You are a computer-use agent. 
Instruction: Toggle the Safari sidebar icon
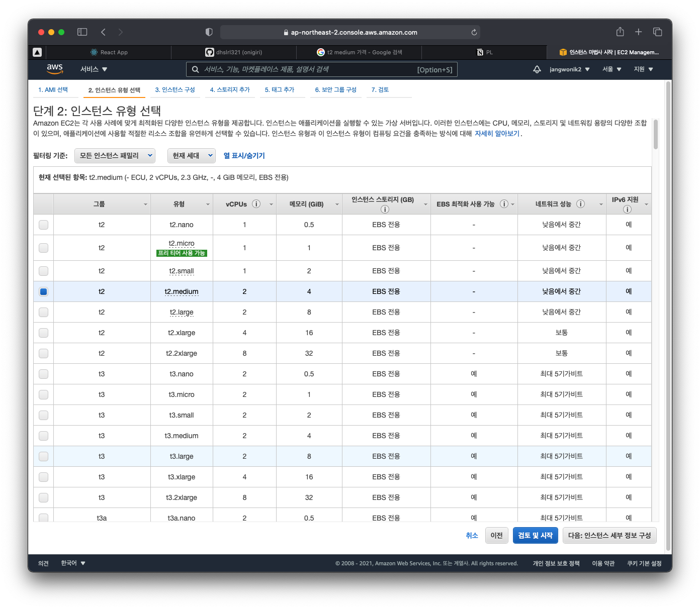82,32
